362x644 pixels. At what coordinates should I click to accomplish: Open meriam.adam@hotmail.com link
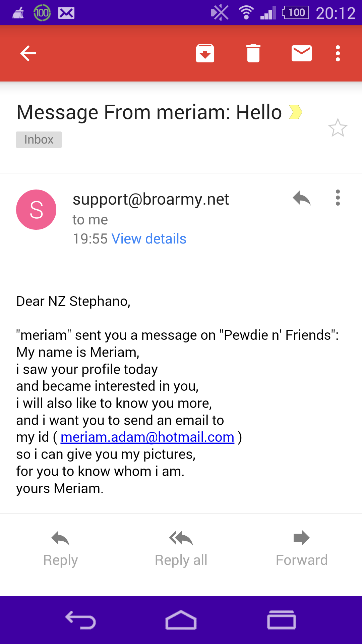click(147, 437)
